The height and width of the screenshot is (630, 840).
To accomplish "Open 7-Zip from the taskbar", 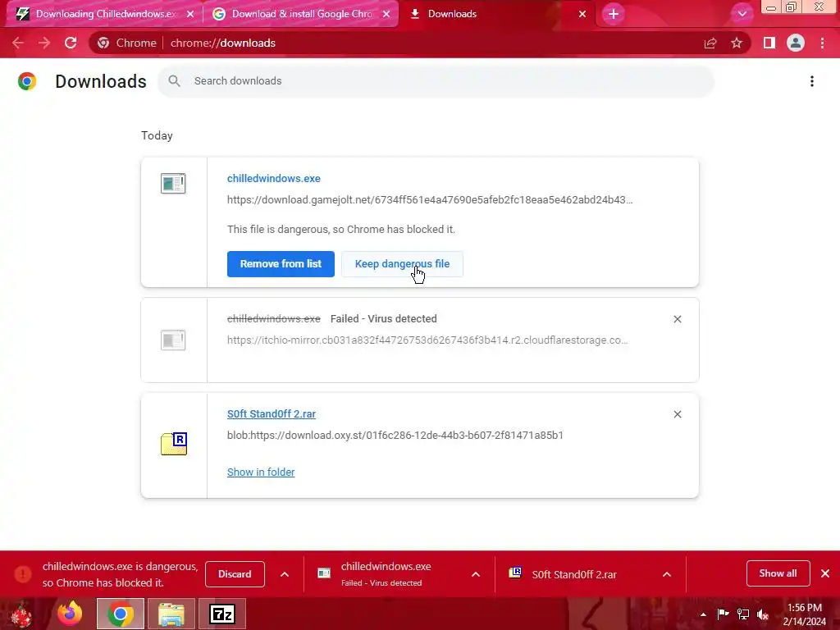I will [222, 614].
